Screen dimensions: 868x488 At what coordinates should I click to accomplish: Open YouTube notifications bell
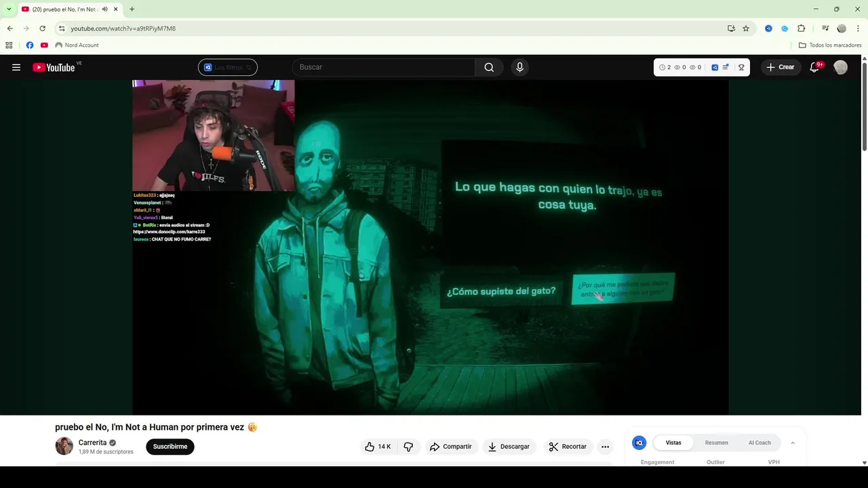[815, 67]
